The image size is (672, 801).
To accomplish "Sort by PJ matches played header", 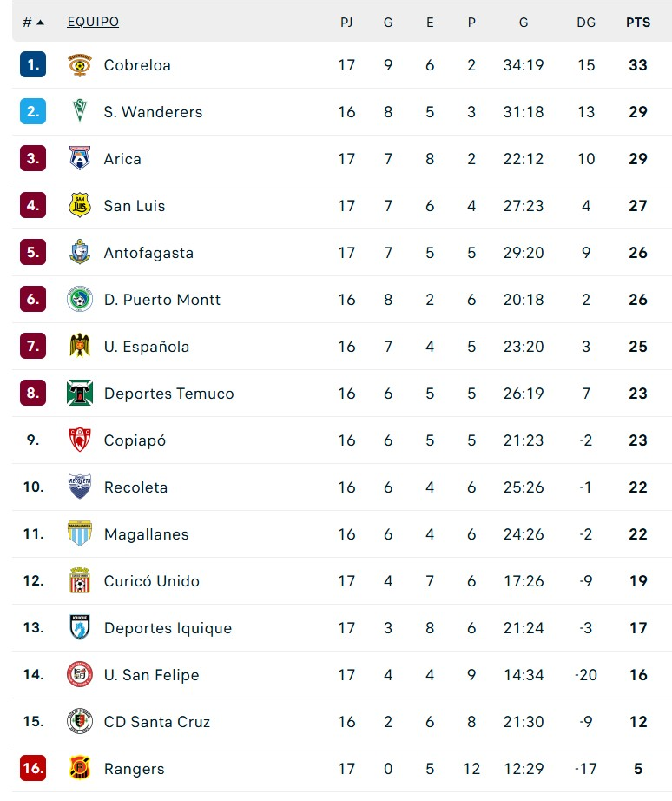I will coord(346,22).
